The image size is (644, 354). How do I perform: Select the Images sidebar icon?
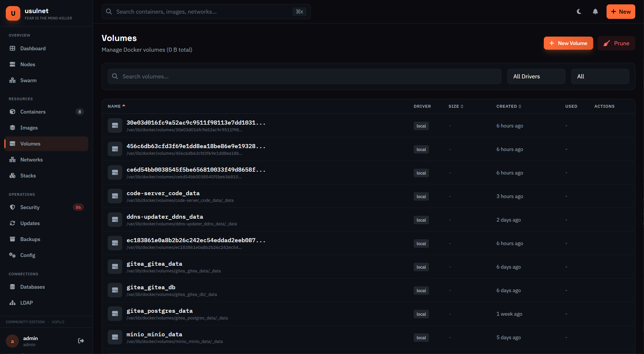tap(12, 127)
